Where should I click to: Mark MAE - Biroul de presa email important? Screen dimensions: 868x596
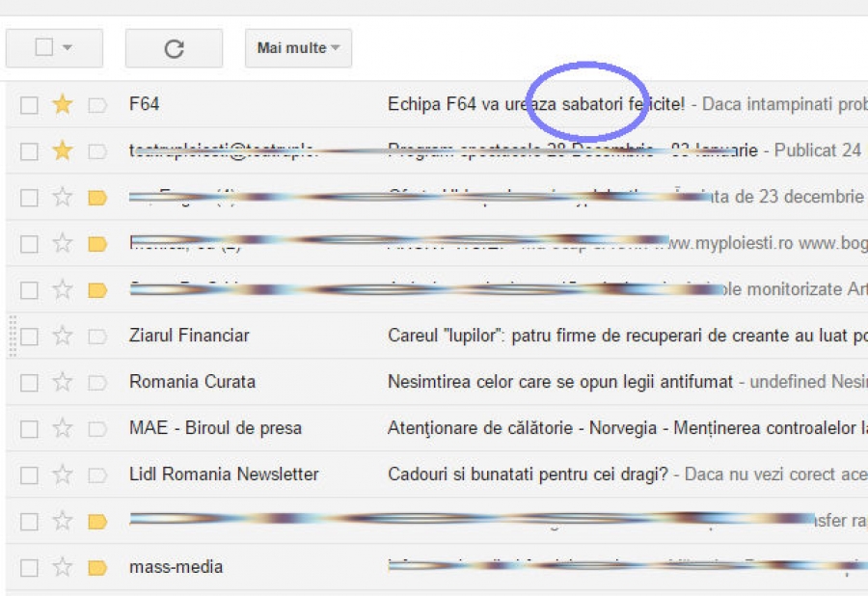click(x=97, y=429)
